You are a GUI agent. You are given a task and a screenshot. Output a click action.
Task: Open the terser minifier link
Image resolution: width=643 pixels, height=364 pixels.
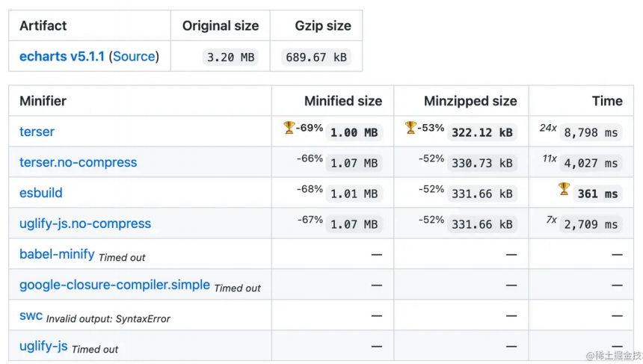pos(37,132)
